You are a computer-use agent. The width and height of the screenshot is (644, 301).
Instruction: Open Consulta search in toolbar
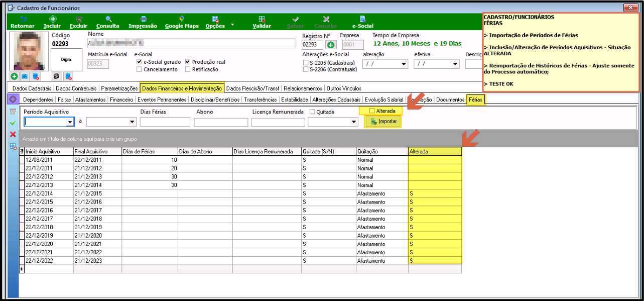(108, 22)
